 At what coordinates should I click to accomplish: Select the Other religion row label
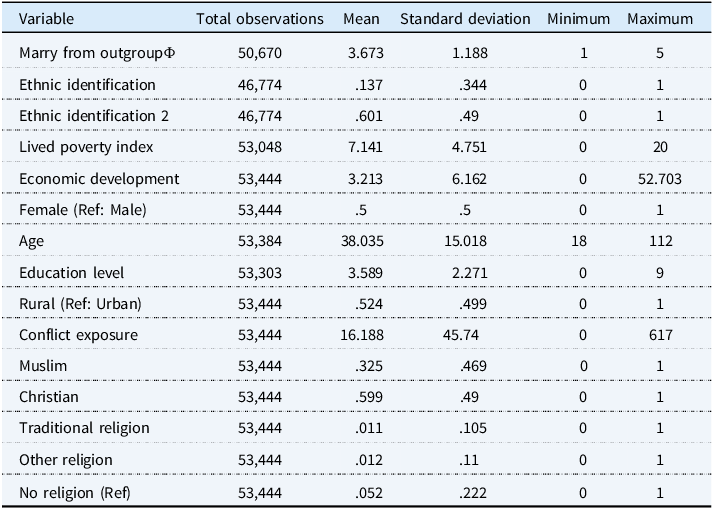click(65, 460)
